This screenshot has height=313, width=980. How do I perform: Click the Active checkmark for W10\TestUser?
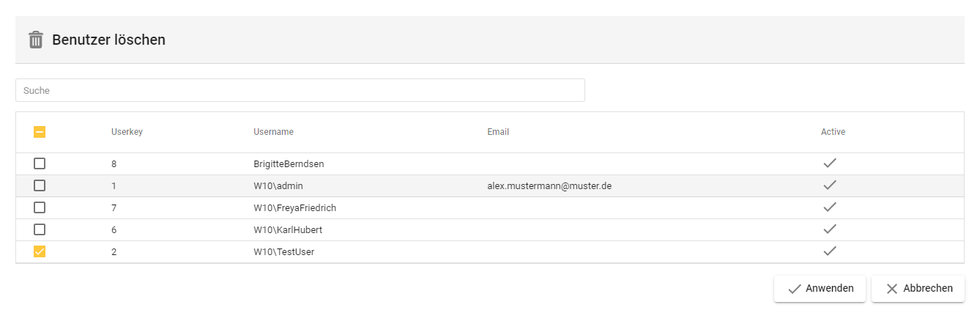pyautogui.click(x=830, y=251)
